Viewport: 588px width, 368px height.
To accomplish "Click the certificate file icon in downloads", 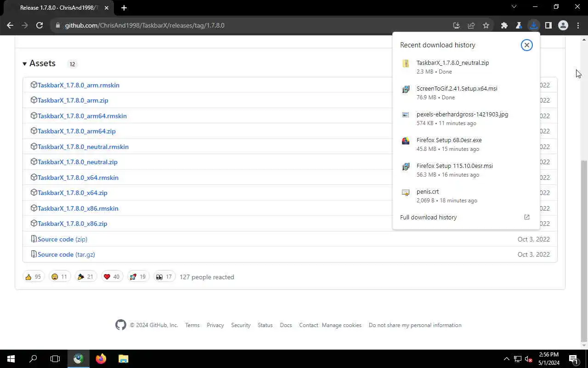I will click(x=406, y=192).
